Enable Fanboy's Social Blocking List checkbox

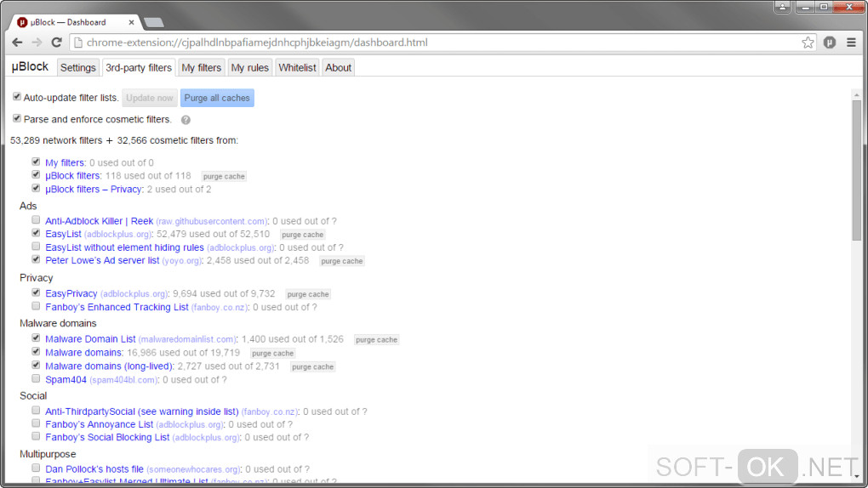[36, 436]
